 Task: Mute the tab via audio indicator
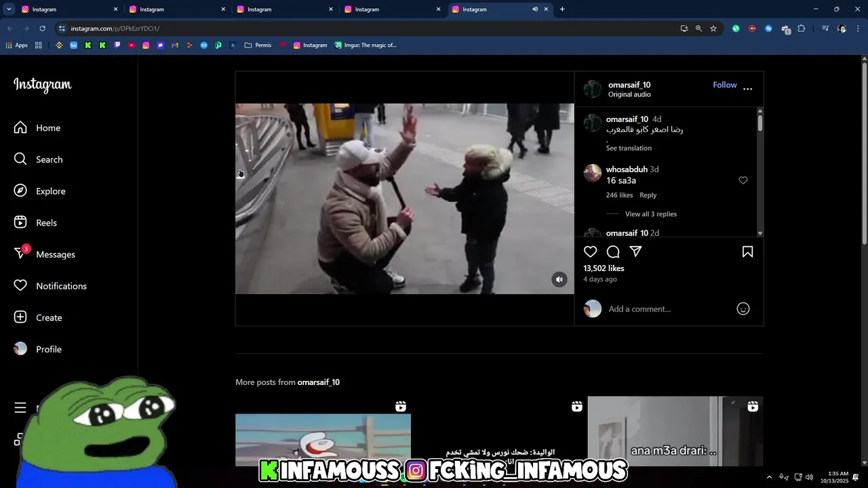point(535,9)
